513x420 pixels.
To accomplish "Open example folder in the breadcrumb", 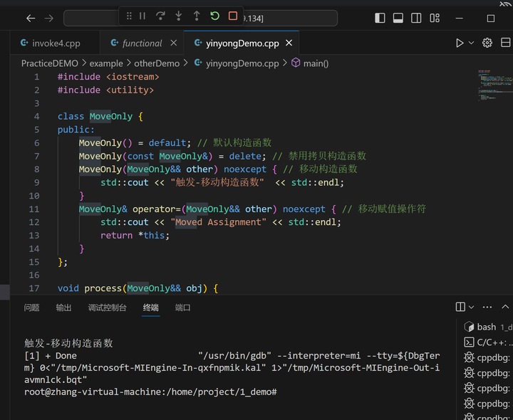I will coord(106,63).
